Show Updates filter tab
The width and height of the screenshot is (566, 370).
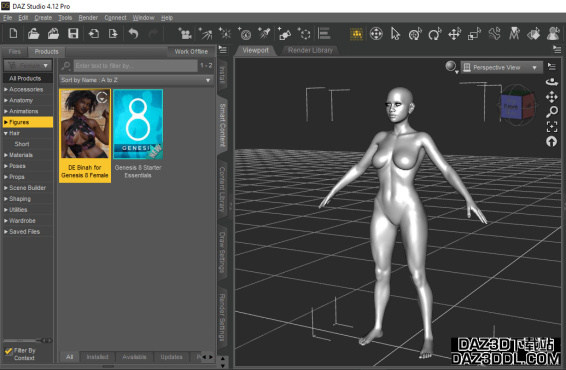(x=171, y=357)
